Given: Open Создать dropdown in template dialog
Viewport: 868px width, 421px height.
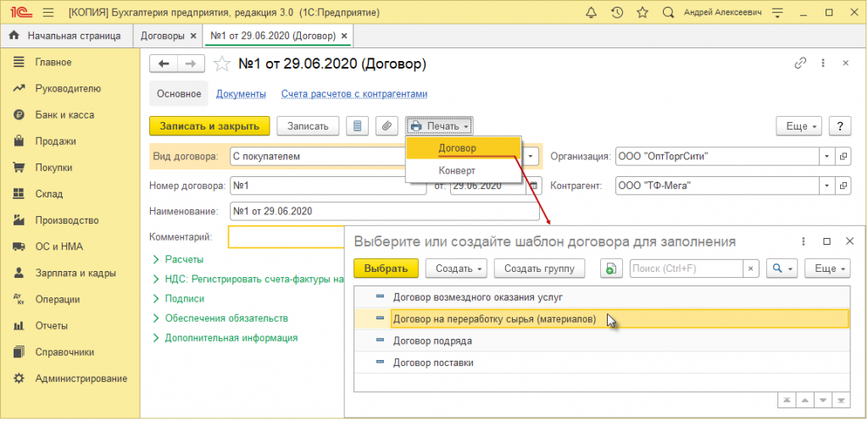Looking at the screenshot, I should pos(456,269).
